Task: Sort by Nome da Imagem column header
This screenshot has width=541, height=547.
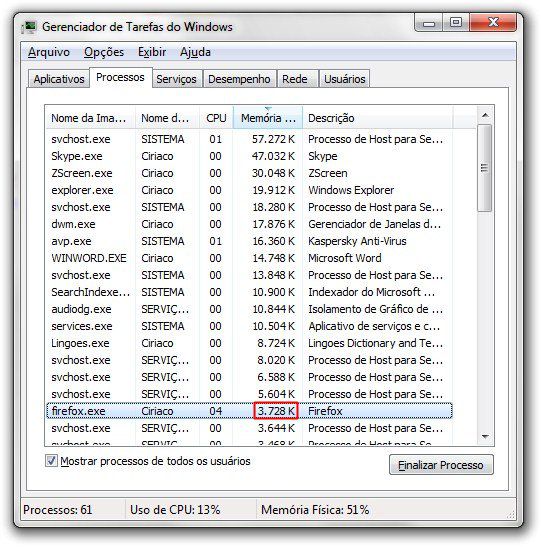Action: click(x=90, y=118)
